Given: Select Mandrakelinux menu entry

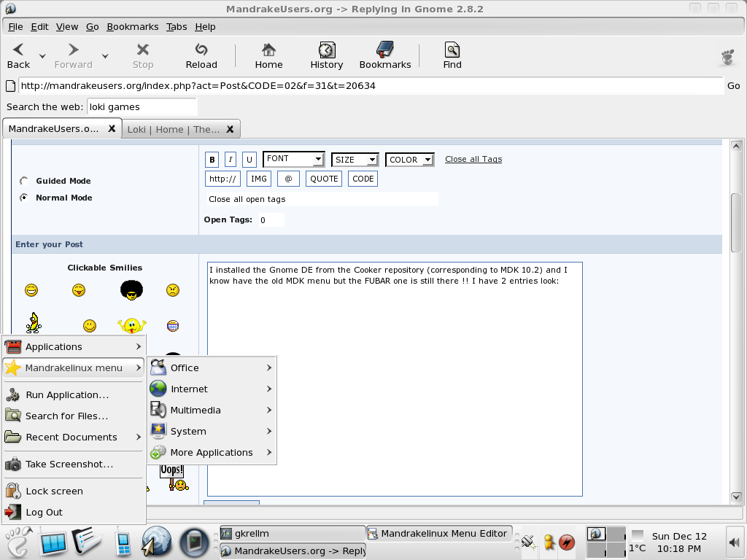Looking at the screenshot, I should click(74, 368).
